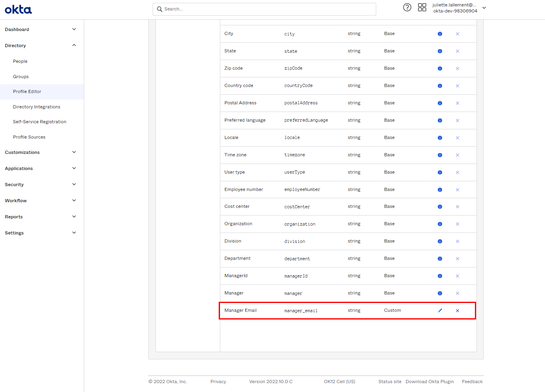Click inside the search input field
545x392 pixels.
click(x=264, y=9)
